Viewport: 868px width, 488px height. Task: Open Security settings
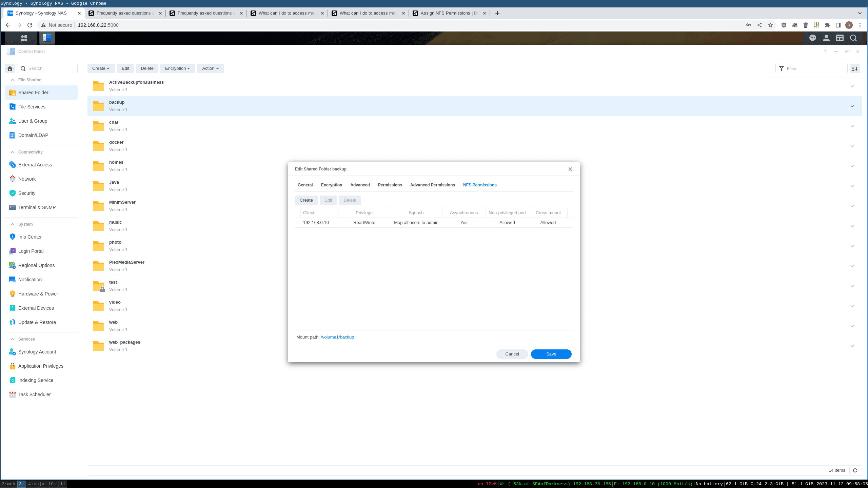click(x=41, y=193)
